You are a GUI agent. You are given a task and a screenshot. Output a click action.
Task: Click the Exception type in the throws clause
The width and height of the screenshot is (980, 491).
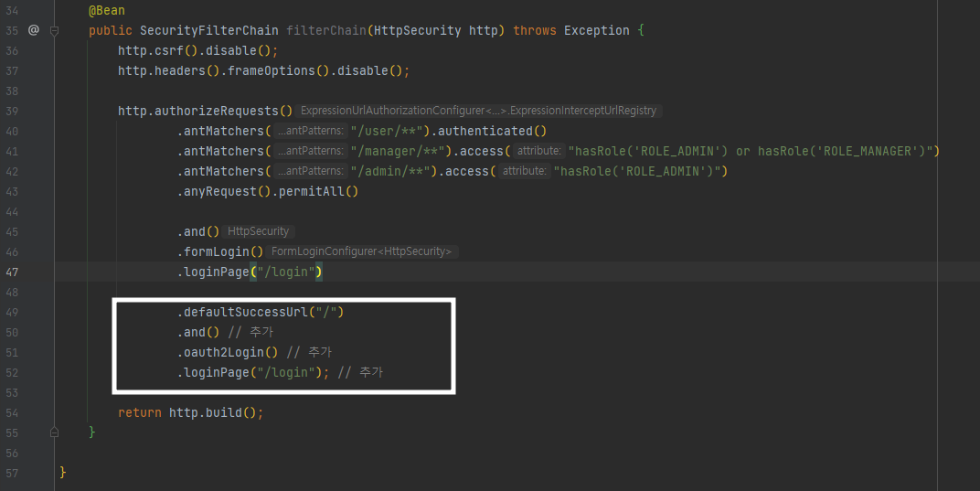596,31
